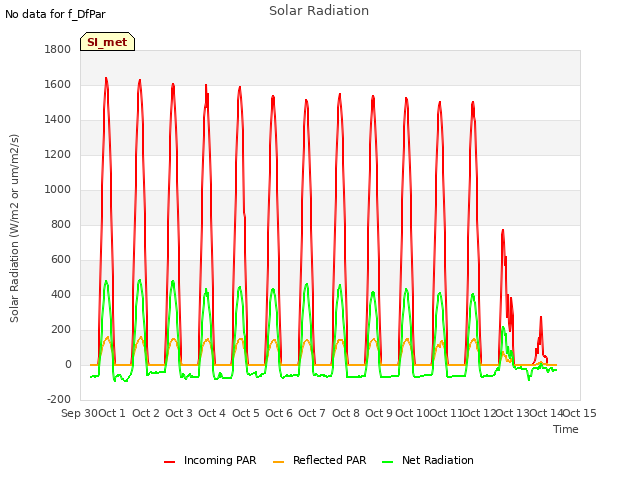Click the 400 y-axis tick label

point(61,295)
